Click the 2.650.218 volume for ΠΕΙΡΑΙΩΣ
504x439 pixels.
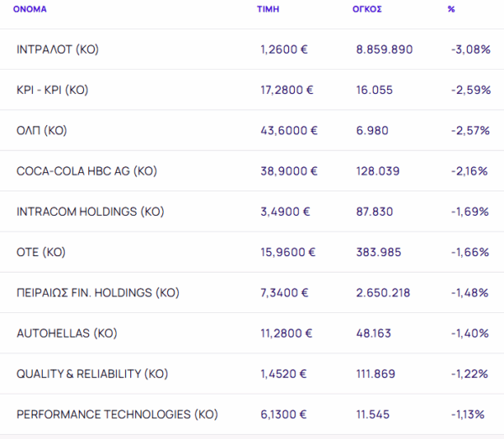click(x=383, y=293)
